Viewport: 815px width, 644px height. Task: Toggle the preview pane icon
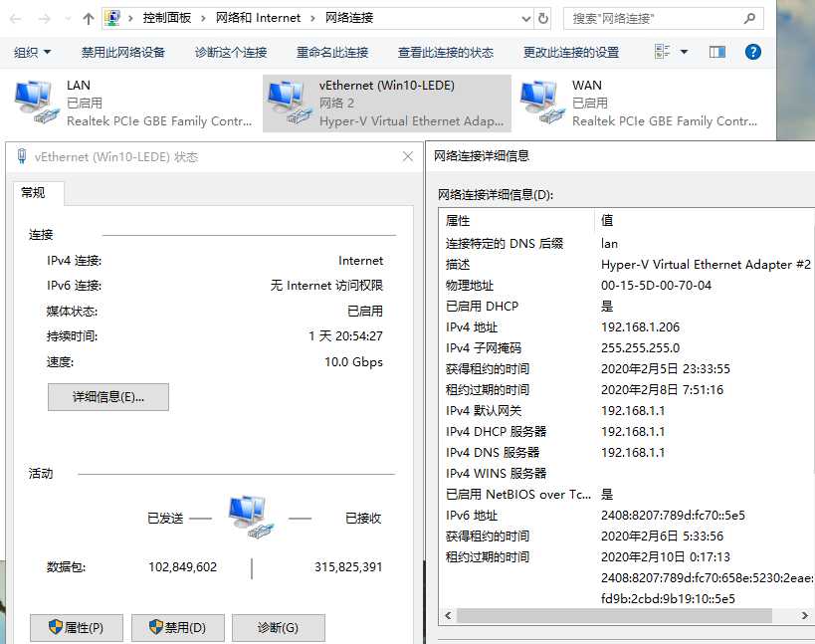coord(717,52)
